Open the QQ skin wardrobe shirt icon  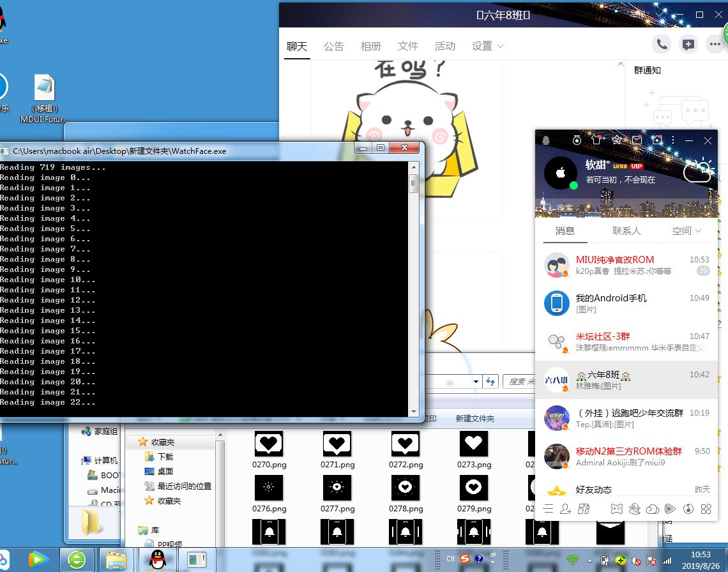click(596, 140)
